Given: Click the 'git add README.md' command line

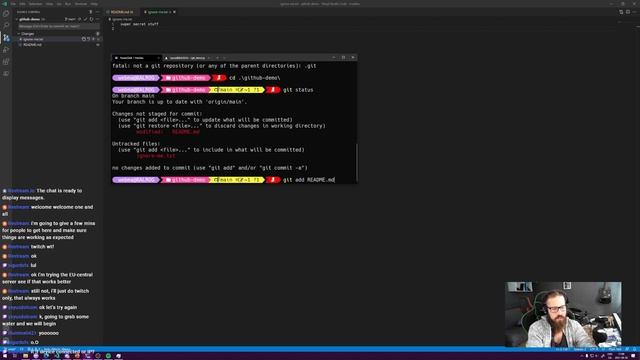Looking at the screenshot, I should (309, 180).
